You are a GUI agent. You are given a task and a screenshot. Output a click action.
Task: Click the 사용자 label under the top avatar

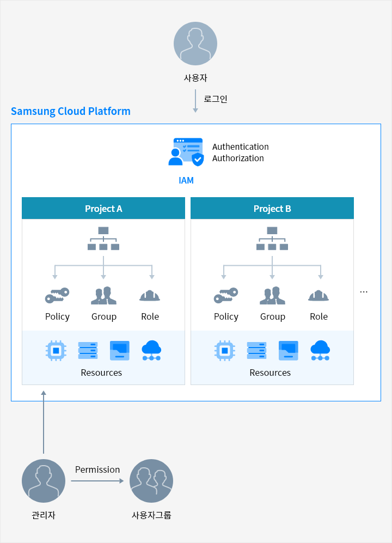[195, 78]
